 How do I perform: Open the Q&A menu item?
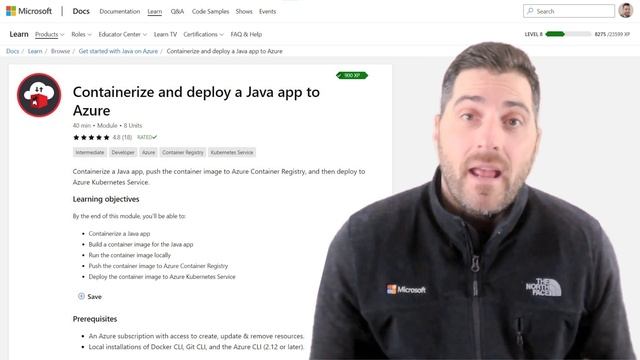coord(177,11)
